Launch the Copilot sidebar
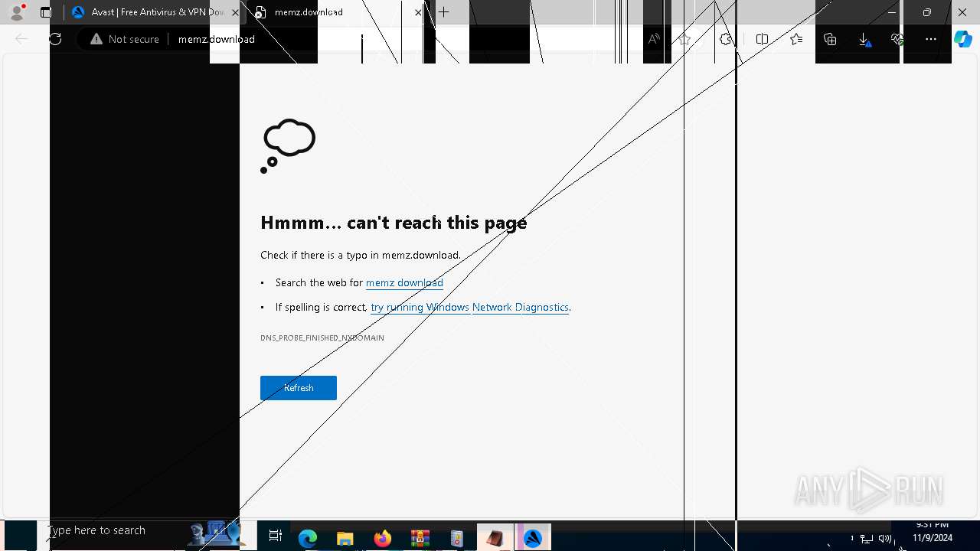 tap(963, 39)
